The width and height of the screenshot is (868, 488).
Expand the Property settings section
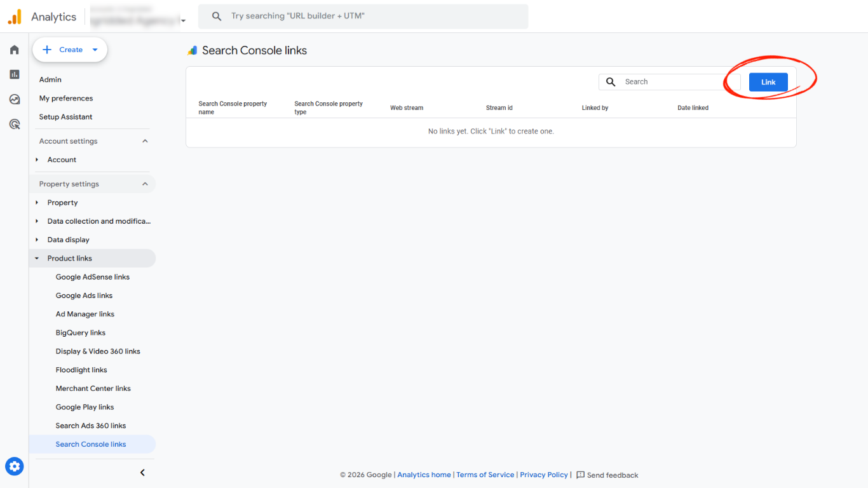coord(145,184)
